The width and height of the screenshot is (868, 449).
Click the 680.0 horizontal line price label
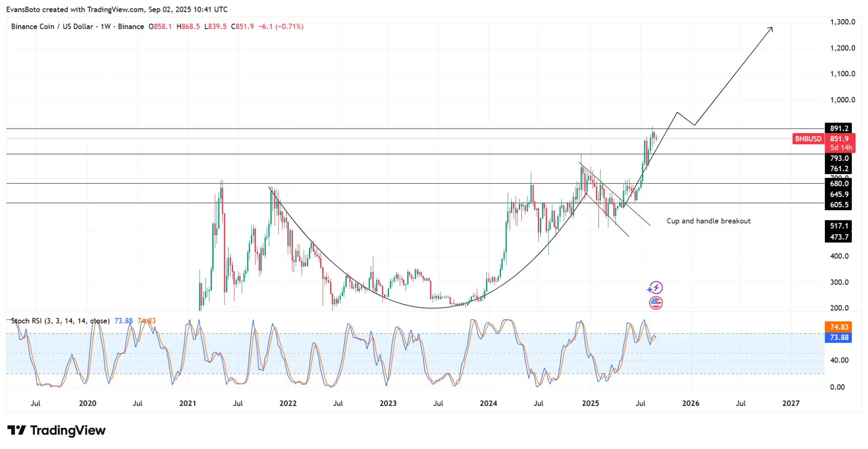(x=839, y=184)
